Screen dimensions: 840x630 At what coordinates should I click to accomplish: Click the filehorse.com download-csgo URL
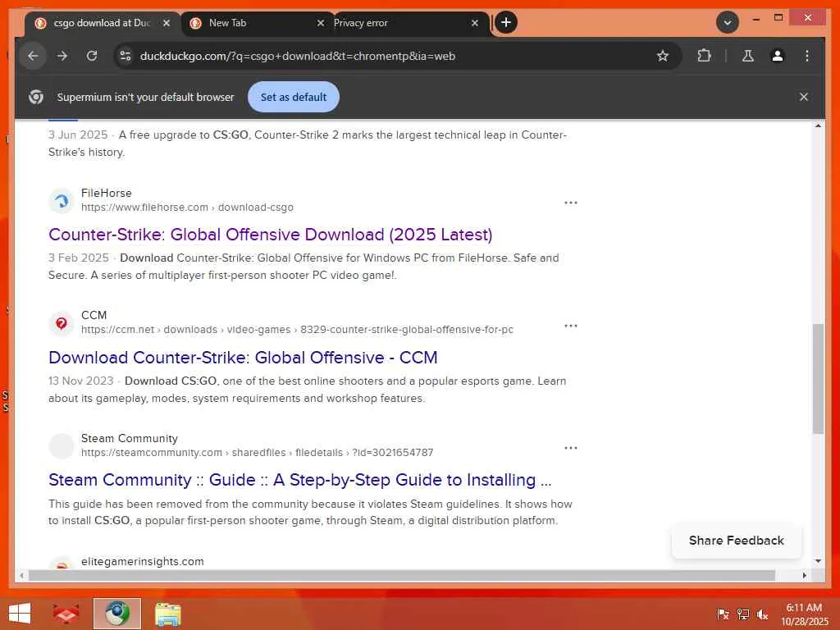pos(187,208)
